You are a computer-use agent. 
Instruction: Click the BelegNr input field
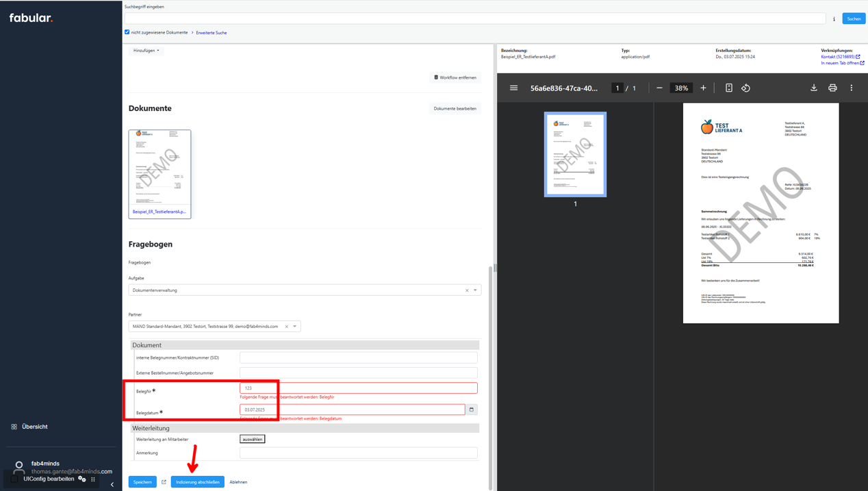click(358, 388)
